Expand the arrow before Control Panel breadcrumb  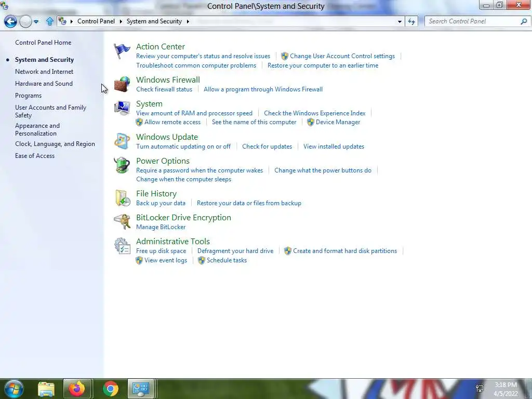pyautogui.click(x=72, y=21)
